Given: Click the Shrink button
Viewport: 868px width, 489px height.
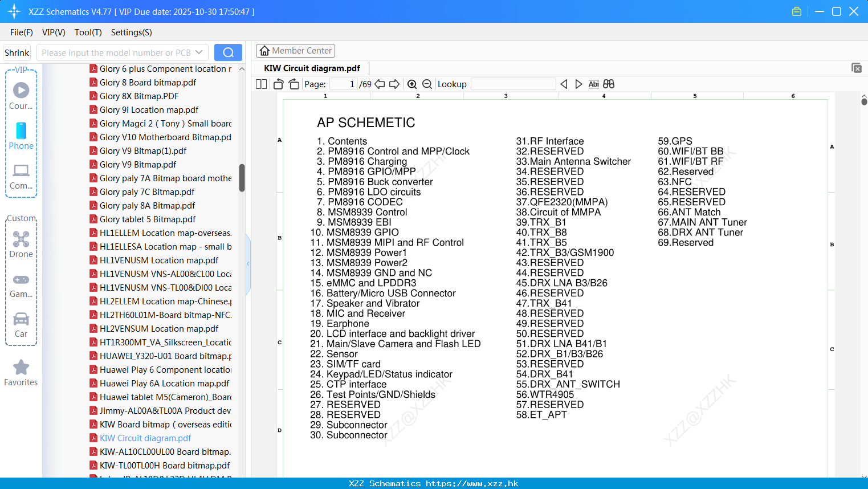Looking at the screenshot, I should tap(17, 52).
